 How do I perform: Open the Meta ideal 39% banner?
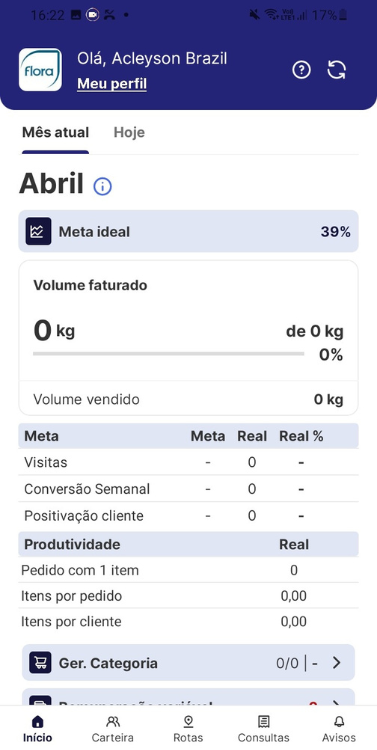188,232
